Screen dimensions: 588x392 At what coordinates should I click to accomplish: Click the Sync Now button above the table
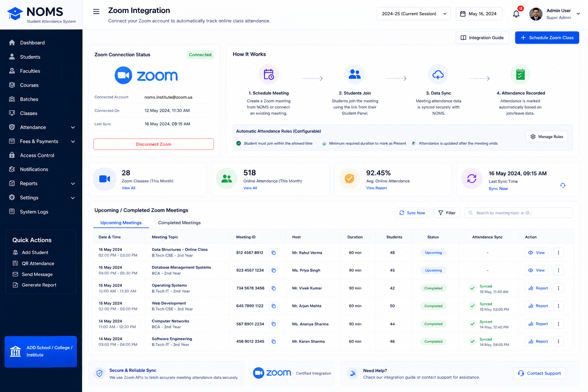412,213
